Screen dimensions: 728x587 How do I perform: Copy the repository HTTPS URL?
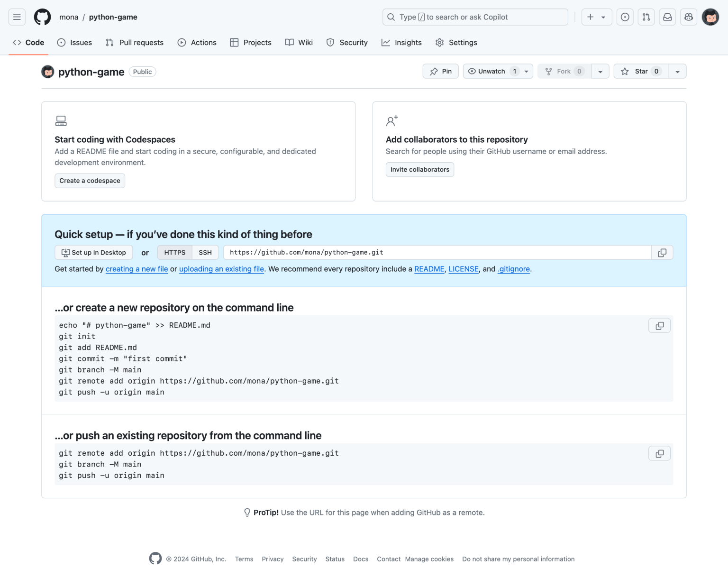[x=662, y=252]
